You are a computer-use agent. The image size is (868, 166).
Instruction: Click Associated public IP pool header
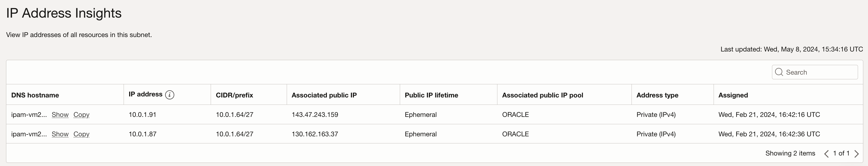point(542,95)
